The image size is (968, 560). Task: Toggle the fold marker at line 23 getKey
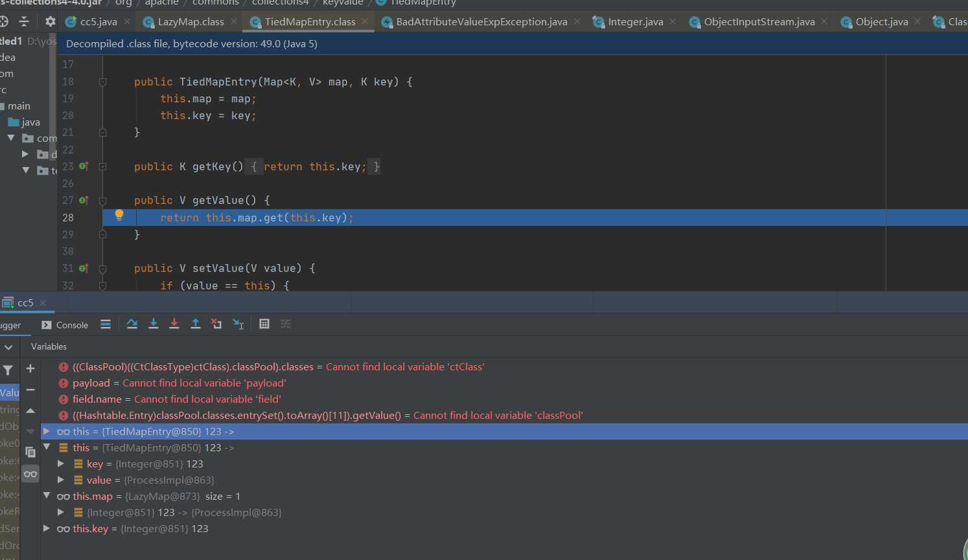[x=102, y=166]
